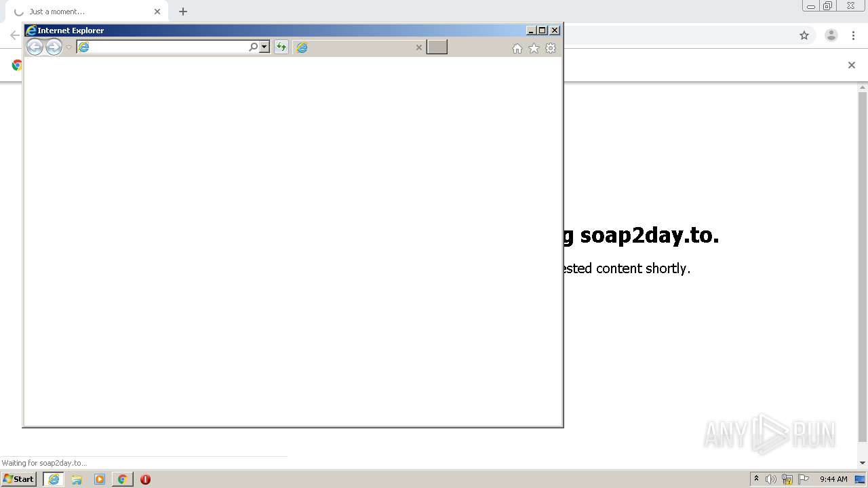This screenshot has height=488, width=868.
Task: Expand the address bar autocomplete dropdown
Action: [264, 47]
